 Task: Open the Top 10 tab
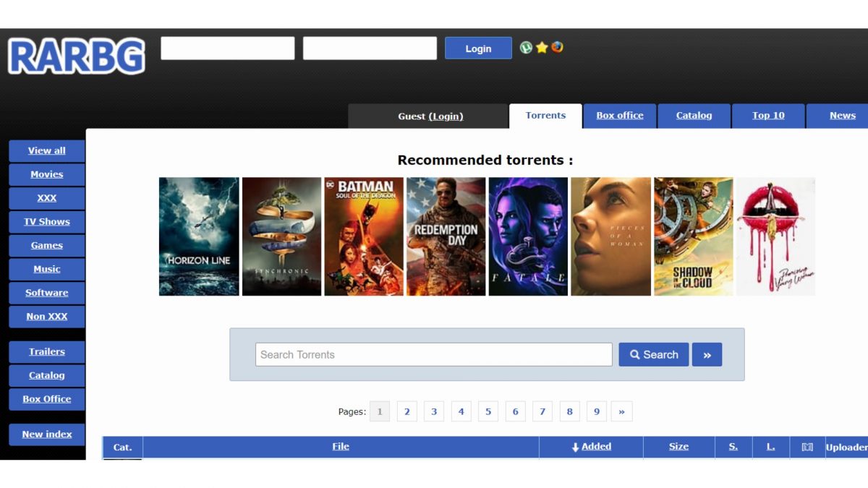point(768,116)
